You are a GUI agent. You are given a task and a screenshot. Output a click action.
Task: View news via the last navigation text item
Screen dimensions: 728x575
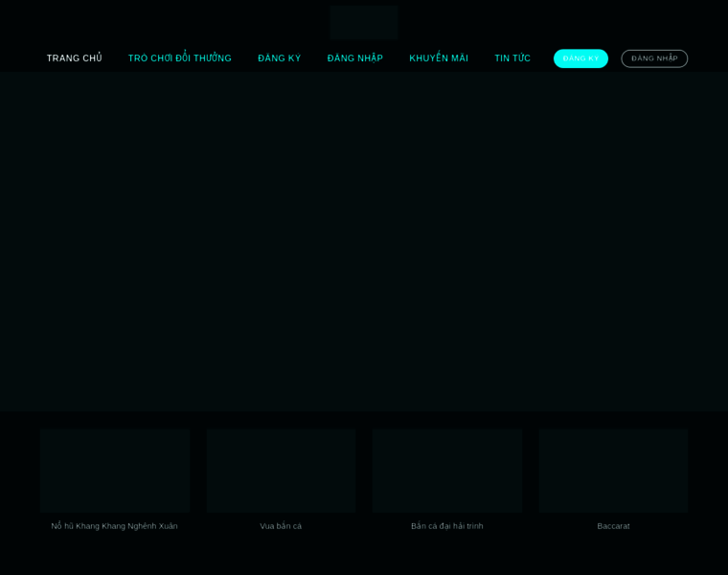pyautogui.click(x=512, y=58)
